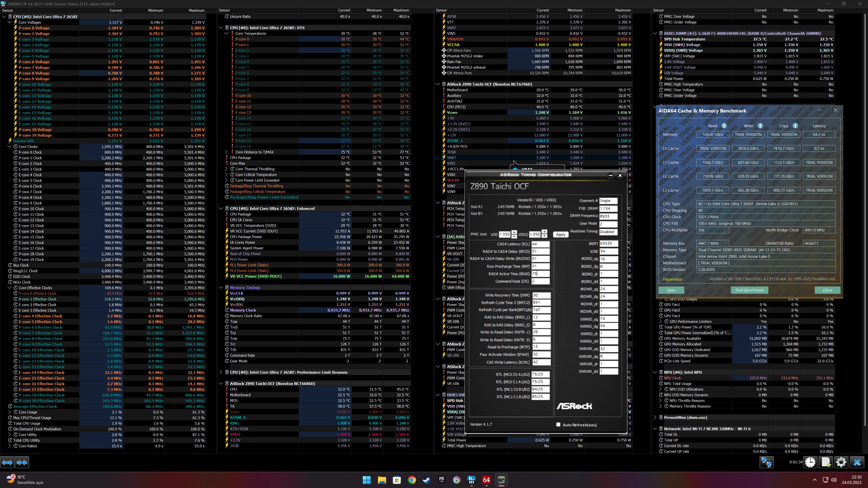Select the Vcore sensor row
The image size is (868, 488).
click(533, 113)
